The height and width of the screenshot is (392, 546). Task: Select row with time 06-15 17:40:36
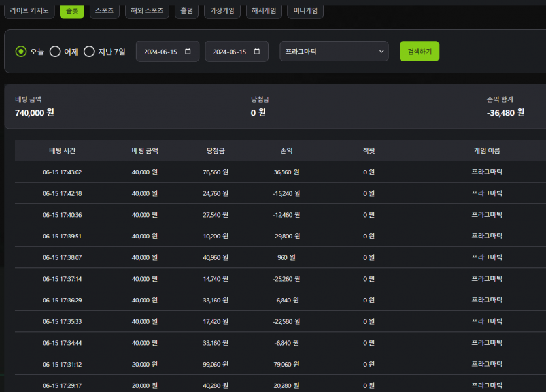(x=281, y=215)
